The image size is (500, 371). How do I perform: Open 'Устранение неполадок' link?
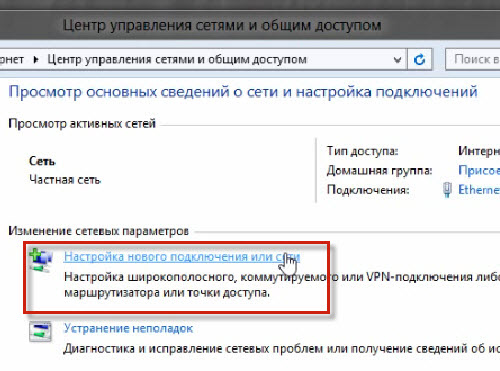coord(128,329)
